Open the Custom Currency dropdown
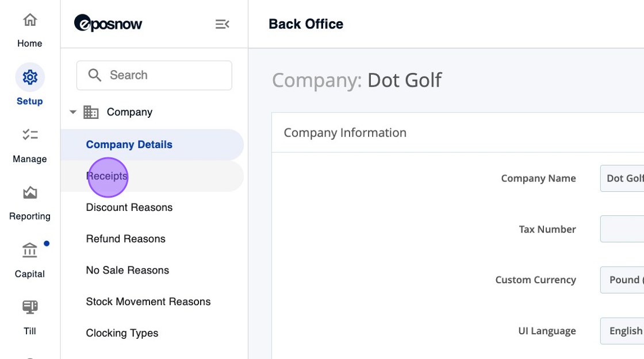644x359 pixels. [x=622, y=280]
